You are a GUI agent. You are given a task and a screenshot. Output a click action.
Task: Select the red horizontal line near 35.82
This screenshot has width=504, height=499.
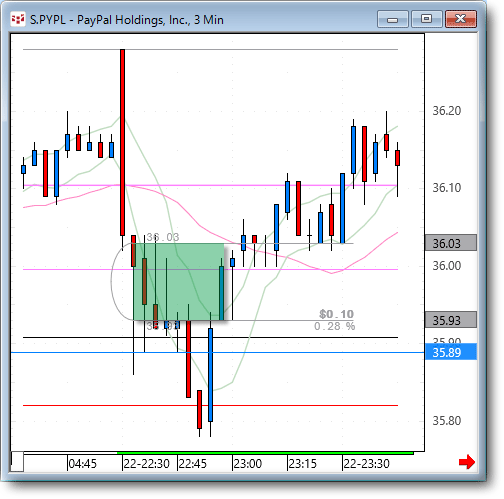coord(210,405)
